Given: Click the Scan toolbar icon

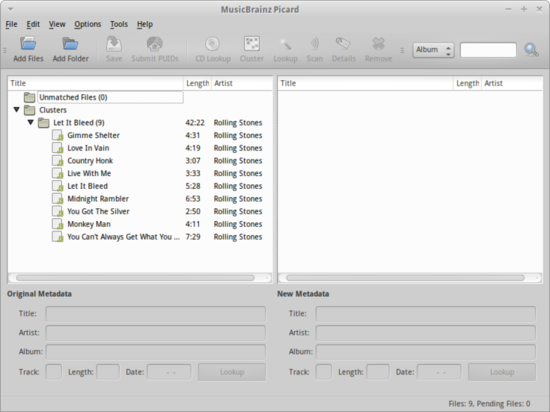Looking at the screenshot, I should [315, 44].
